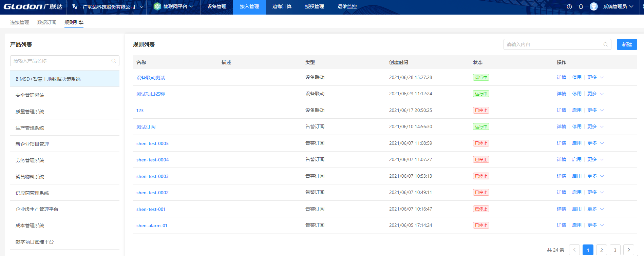
Task: Open the 授权管理 top menu
Action: pyautogui.click(x=315, y=6)
